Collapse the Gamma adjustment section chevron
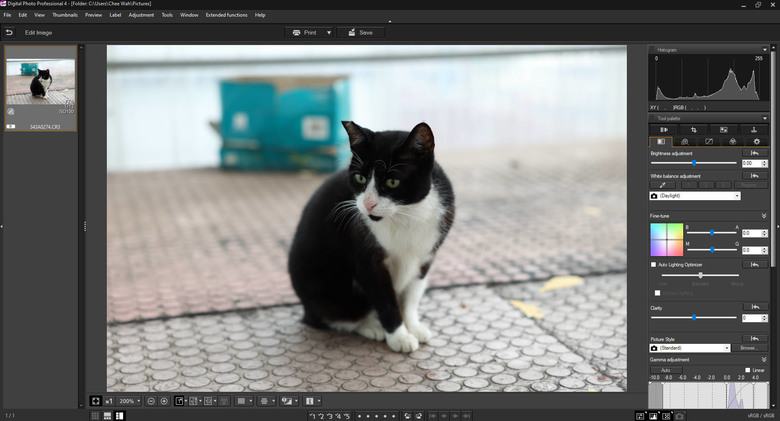The width and height of the screenshot is (780, 421). tap(764, 359)
